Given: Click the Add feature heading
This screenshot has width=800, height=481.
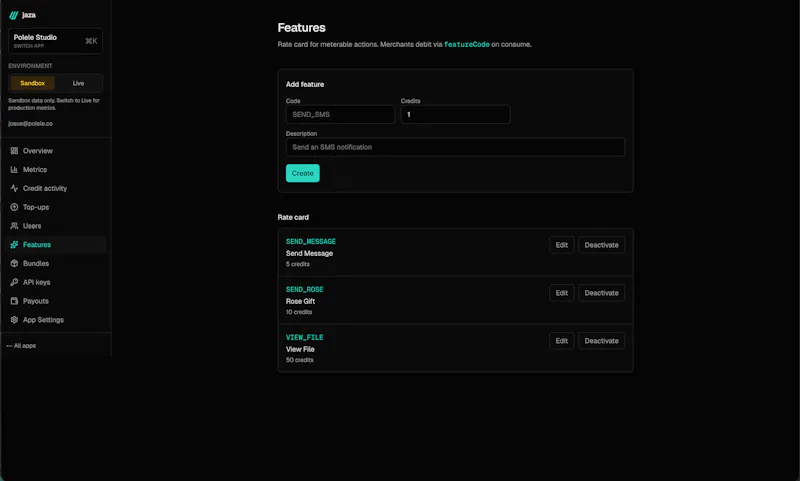Looking at the screenshot, I should click(305, 84).
